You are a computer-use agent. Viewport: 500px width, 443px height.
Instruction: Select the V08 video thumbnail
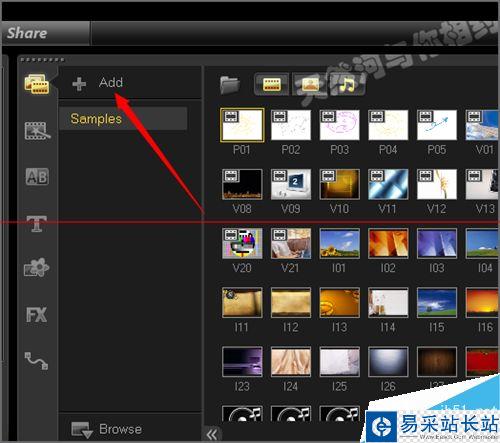coord(242,184)
